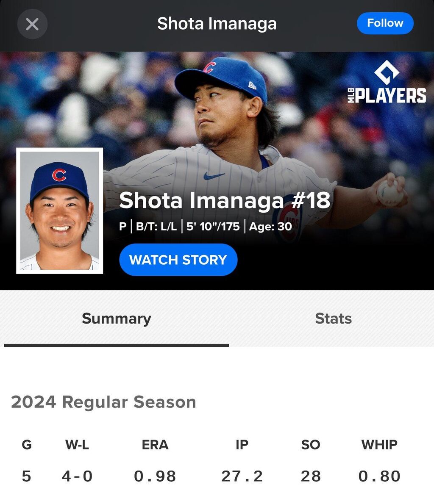Click the G games column header
The width and height of the screenshot is (434, 504).
[x=27, y=445]
